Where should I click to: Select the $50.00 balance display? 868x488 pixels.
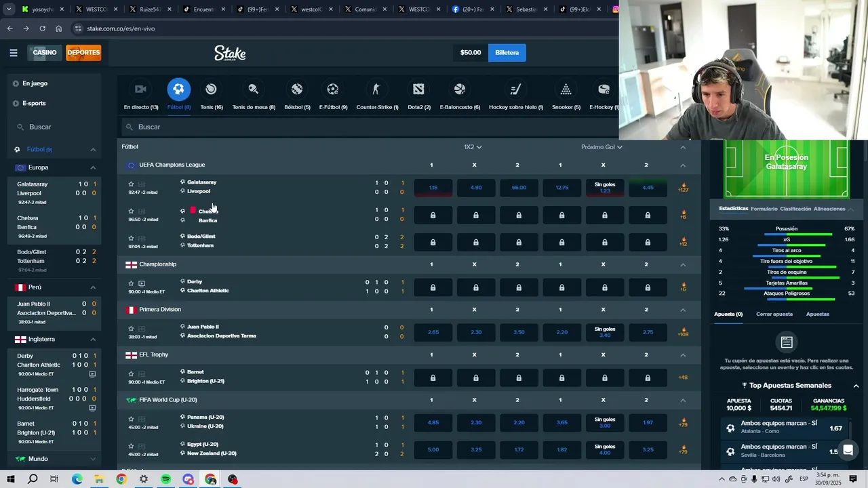(470, 53)
